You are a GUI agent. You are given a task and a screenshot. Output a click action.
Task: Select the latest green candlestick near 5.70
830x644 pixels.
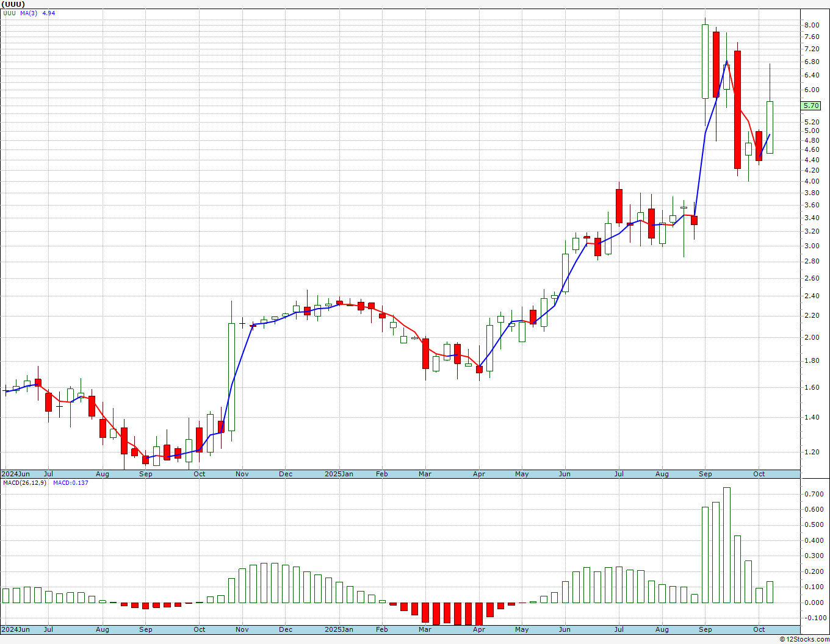tap(770, 127)
